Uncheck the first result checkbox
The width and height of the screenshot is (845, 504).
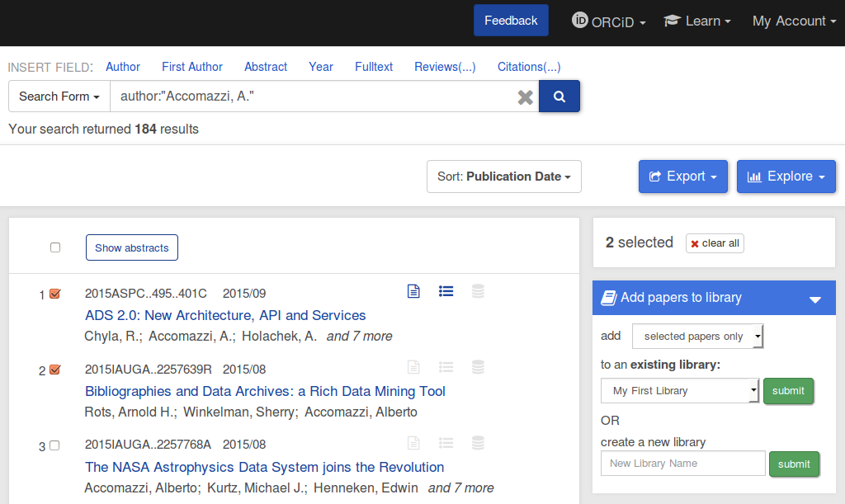coord(55,294)
